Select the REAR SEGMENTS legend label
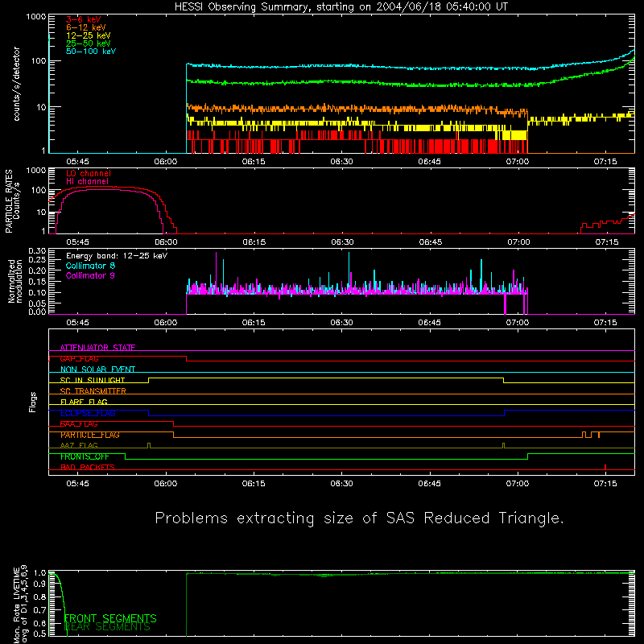 (107, 627)
